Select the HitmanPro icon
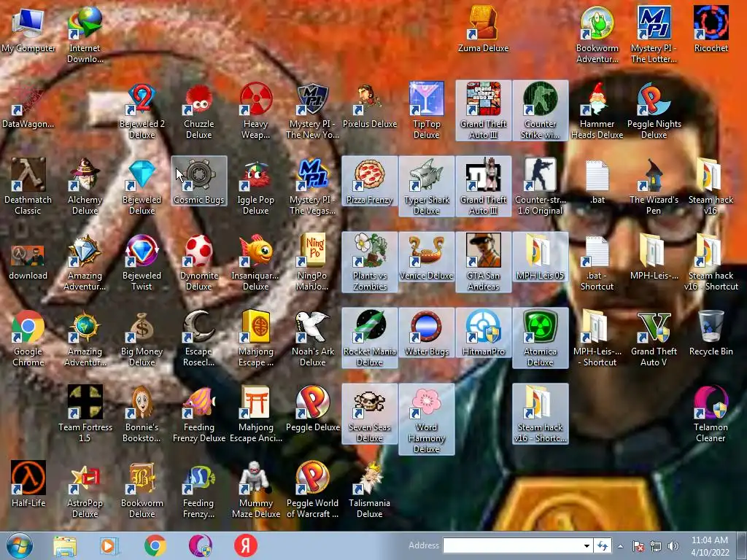This screenshot has width=747, height=560. [x=483, y=332]
